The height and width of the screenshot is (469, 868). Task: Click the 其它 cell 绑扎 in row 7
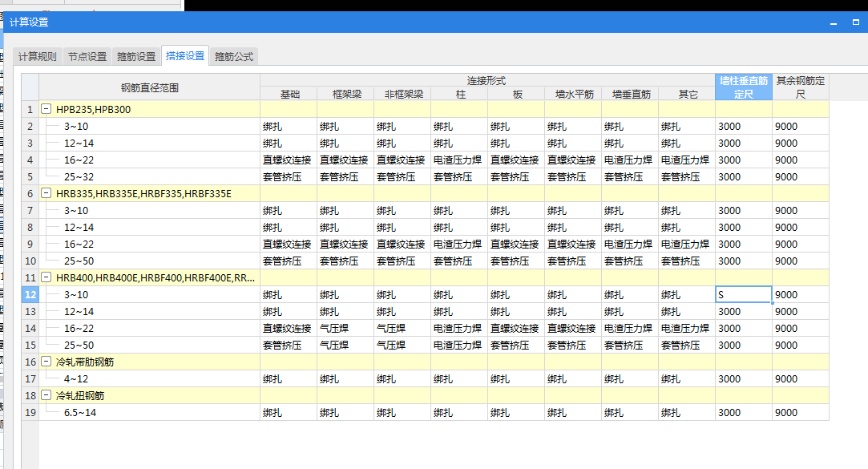tap(687, 210)
